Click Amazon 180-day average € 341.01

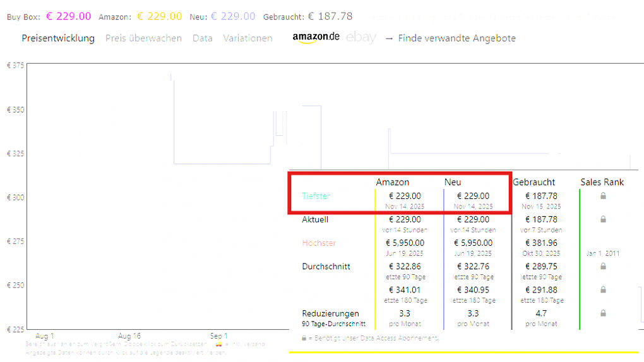[x=405, y=290]
